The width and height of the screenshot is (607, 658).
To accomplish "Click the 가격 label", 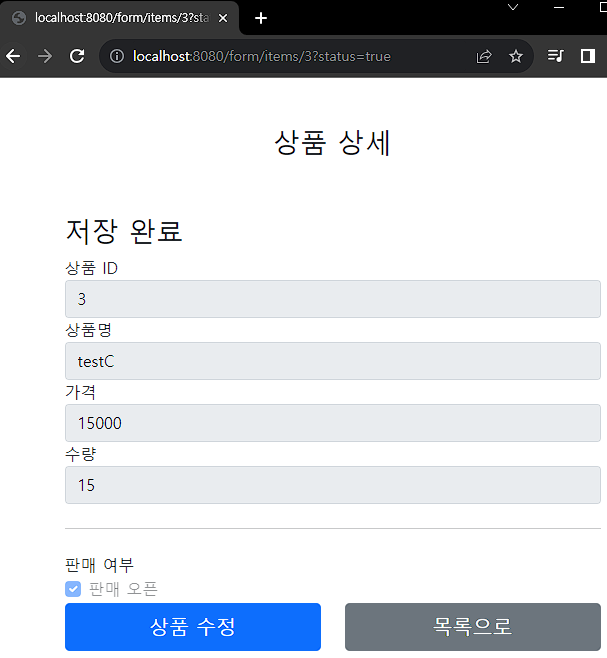I will [x=80, y=392].
